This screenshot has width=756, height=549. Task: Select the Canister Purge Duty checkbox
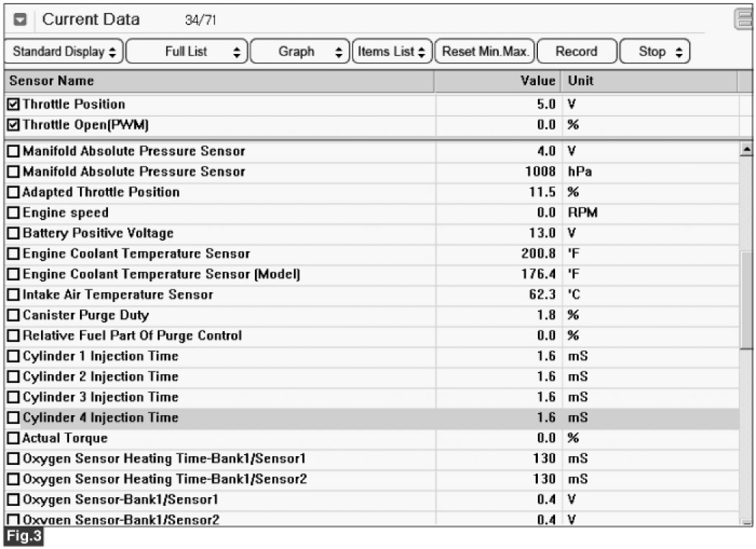pos(14,315)
